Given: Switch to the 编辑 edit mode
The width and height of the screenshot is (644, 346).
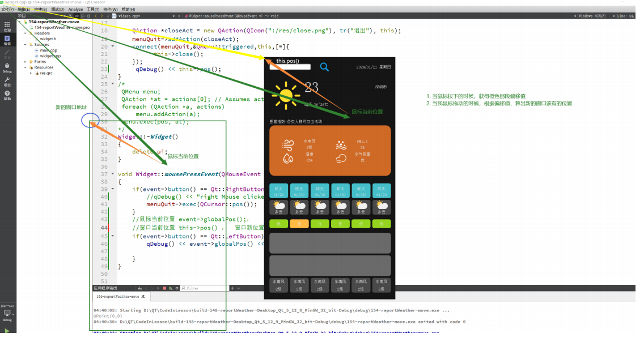Looking at the screenshot, I should 7,40.
